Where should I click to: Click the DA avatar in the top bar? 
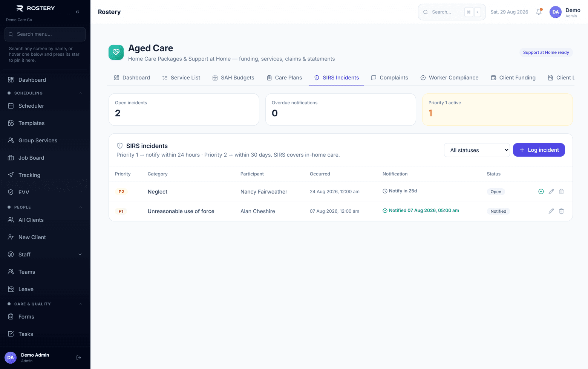[x=556, y=12]
